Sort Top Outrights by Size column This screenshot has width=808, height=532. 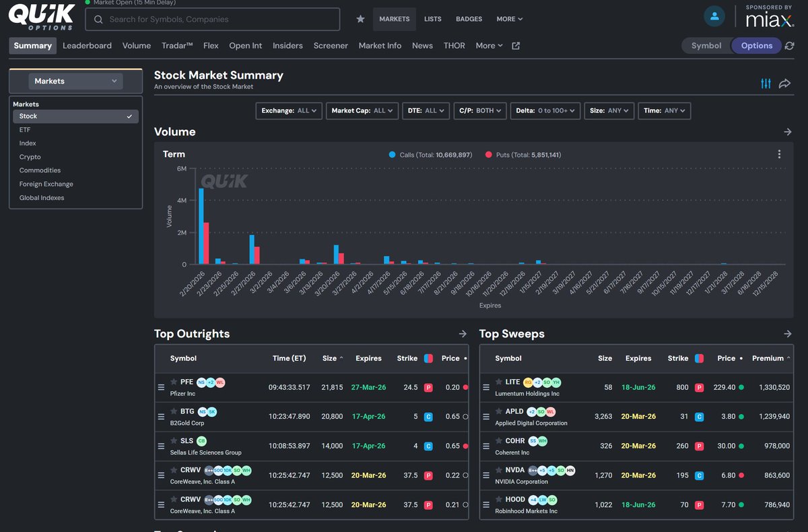pyautogui.click(x=332, y=358)
